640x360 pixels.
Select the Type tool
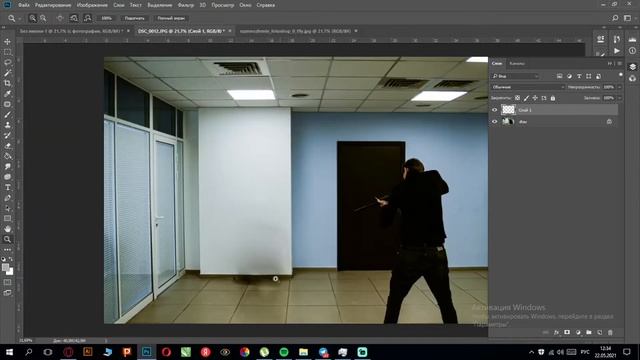(x=7, y=187)
